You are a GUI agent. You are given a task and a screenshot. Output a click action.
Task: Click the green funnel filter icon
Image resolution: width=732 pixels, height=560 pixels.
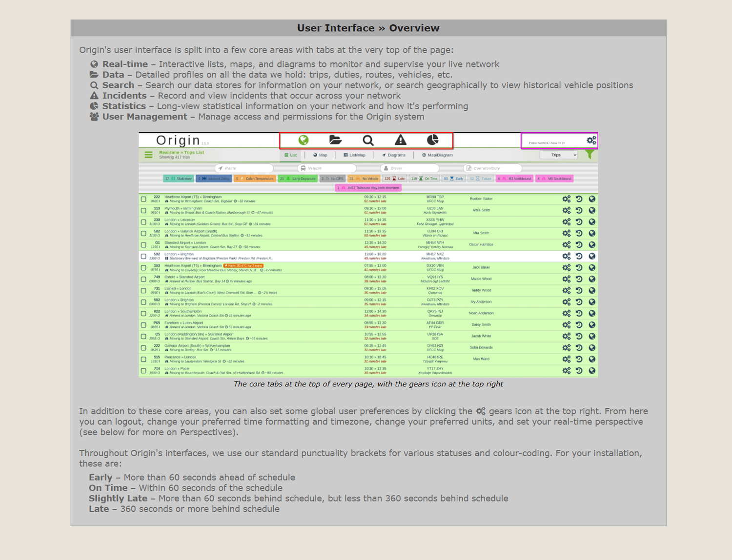(590, 155)
